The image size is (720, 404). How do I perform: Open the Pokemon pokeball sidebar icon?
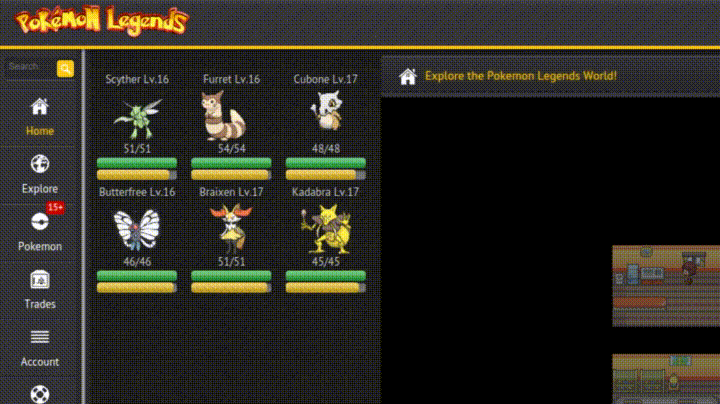(39, 222)
